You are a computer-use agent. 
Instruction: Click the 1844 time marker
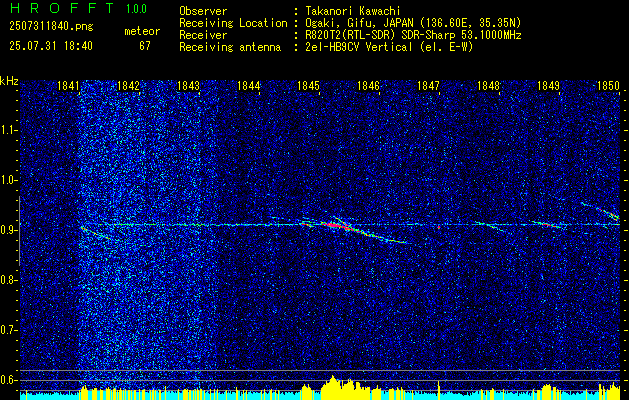tap(248, 85)
